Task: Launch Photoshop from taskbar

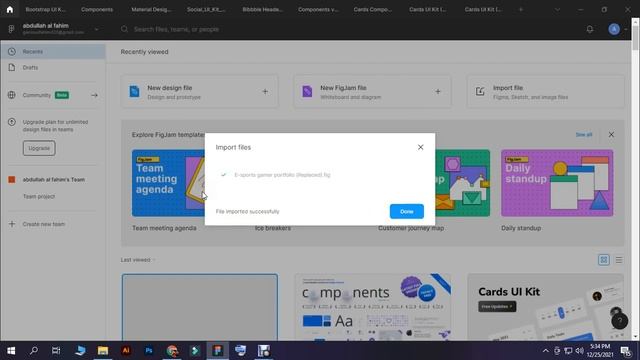Action: [x=149, y=351]
